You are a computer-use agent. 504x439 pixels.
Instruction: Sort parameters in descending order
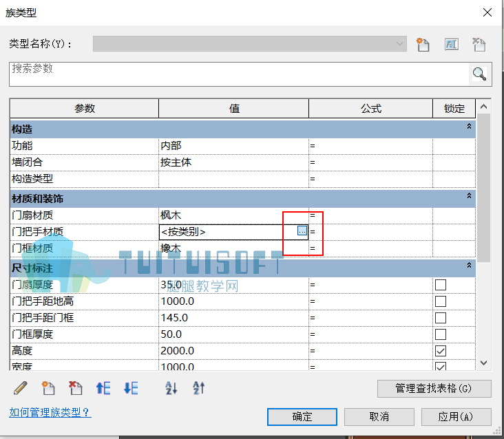[x=199, y=388]
